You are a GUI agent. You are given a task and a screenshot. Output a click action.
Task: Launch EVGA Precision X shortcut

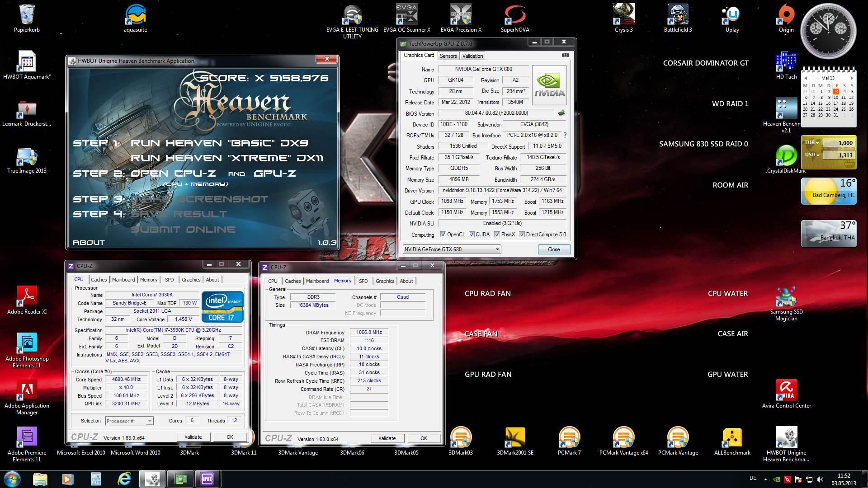tap(461, 18)
